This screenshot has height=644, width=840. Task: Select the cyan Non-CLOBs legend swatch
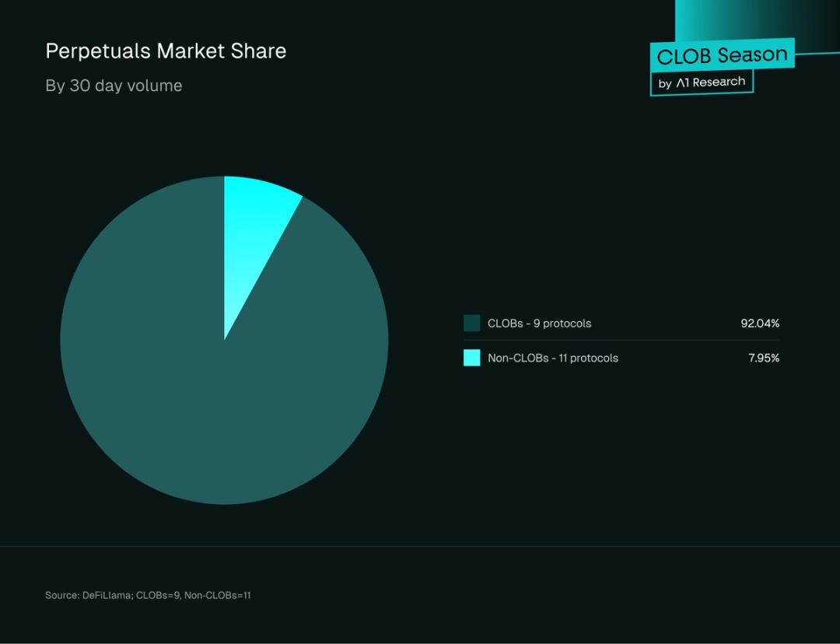(x=471, y=358)
